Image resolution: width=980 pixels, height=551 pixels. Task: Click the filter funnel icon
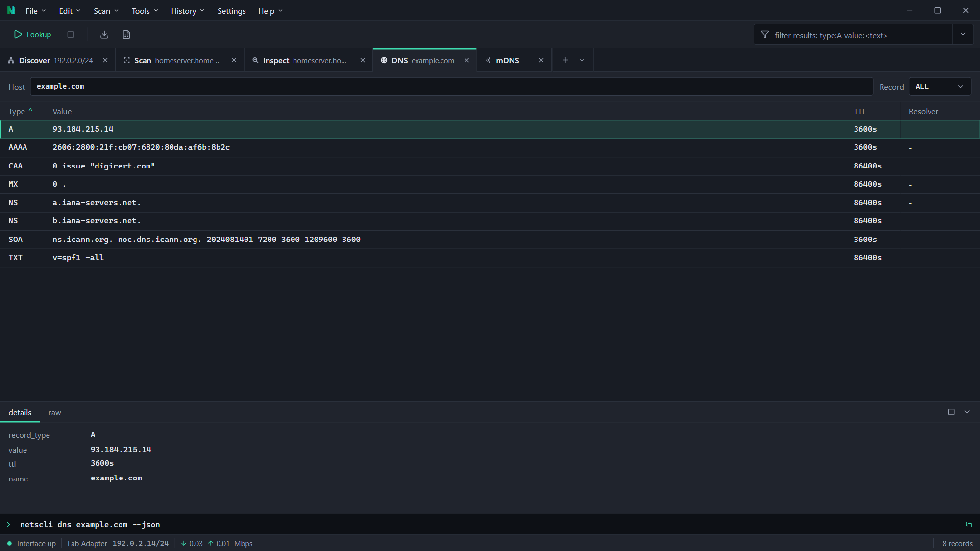765,35
